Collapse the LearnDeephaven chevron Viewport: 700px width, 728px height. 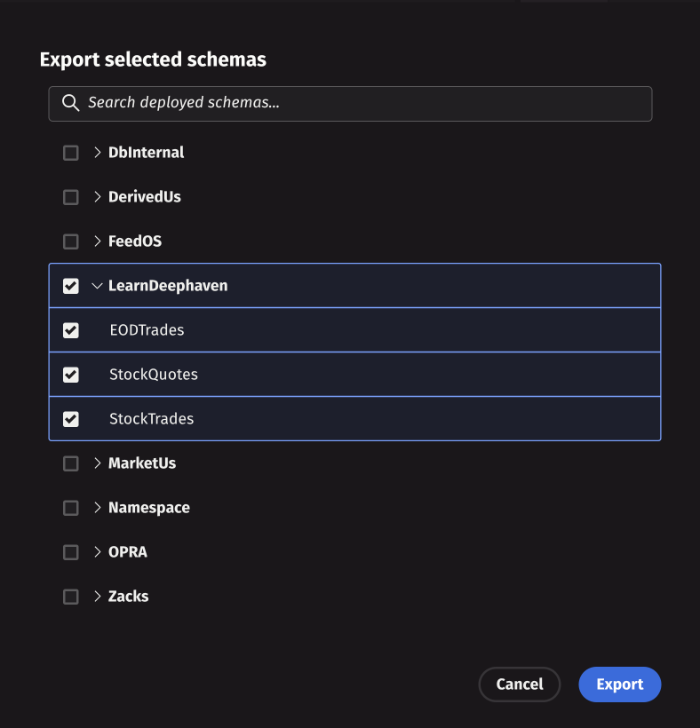click(98, 286)
